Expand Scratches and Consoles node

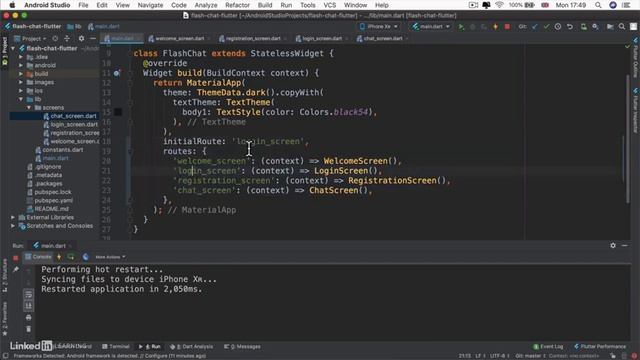13,226
